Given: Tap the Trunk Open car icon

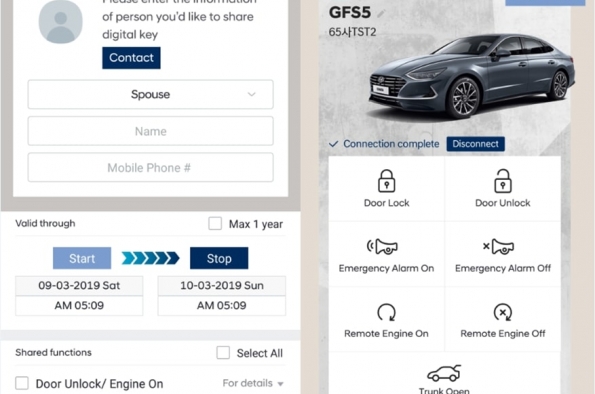Looking at the screenshot, I should pyautogui.click(x=444, y=373).
